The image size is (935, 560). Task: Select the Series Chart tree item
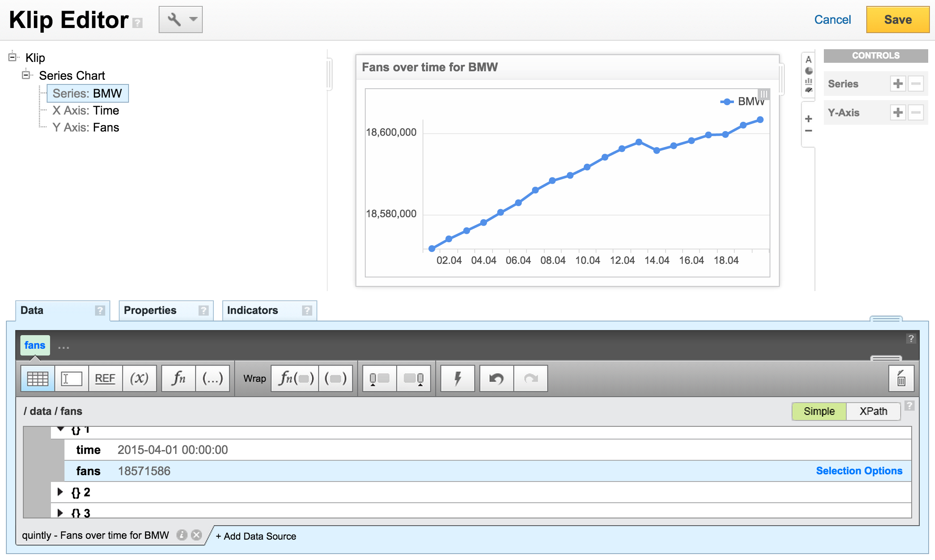[72, 76]
